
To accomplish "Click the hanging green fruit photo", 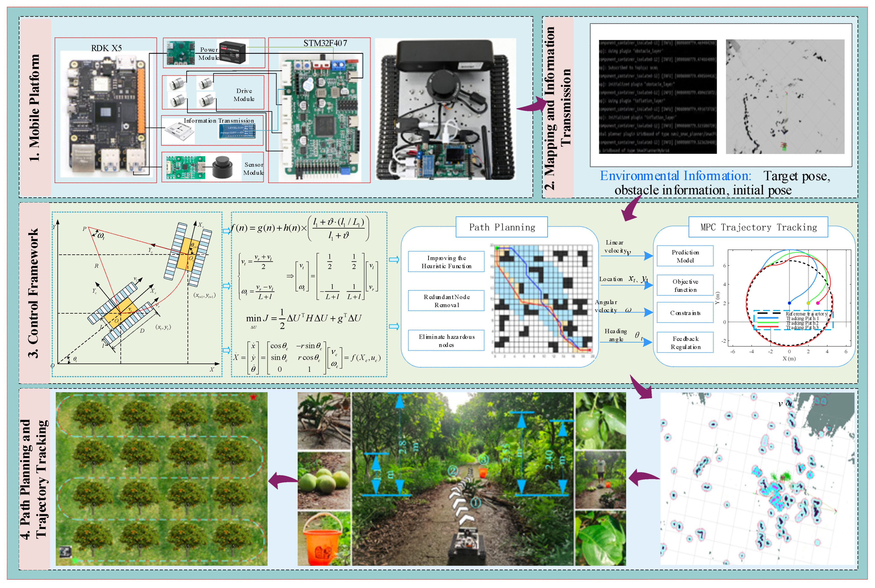I will (600, 421).
